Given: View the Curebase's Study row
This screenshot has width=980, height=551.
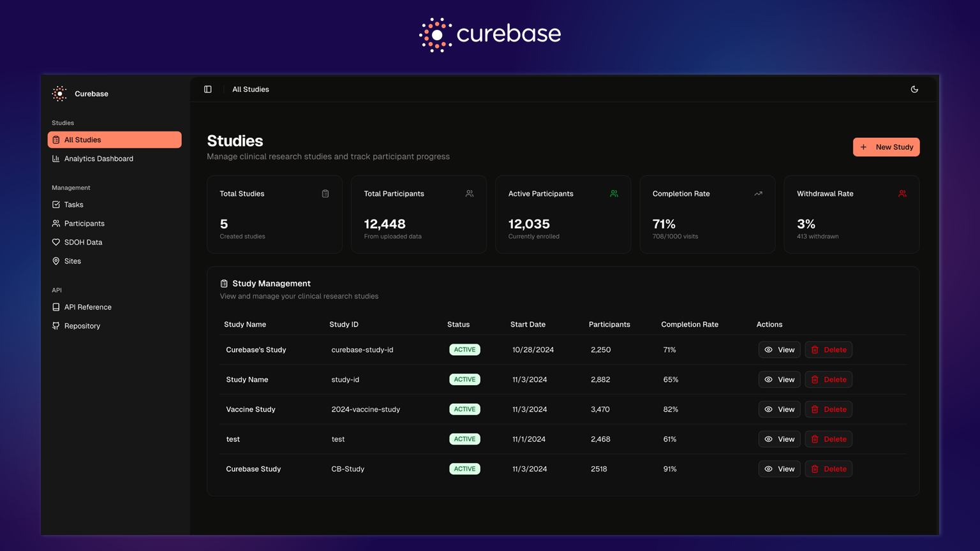Looking at the screenshot, I should [779, 350].
